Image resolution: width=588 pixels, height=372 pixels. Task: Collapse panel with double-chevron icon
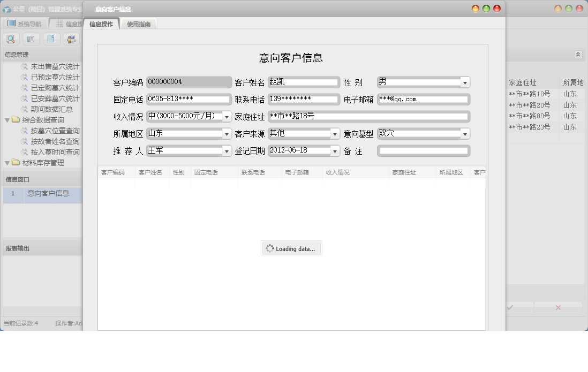(578, 55)
